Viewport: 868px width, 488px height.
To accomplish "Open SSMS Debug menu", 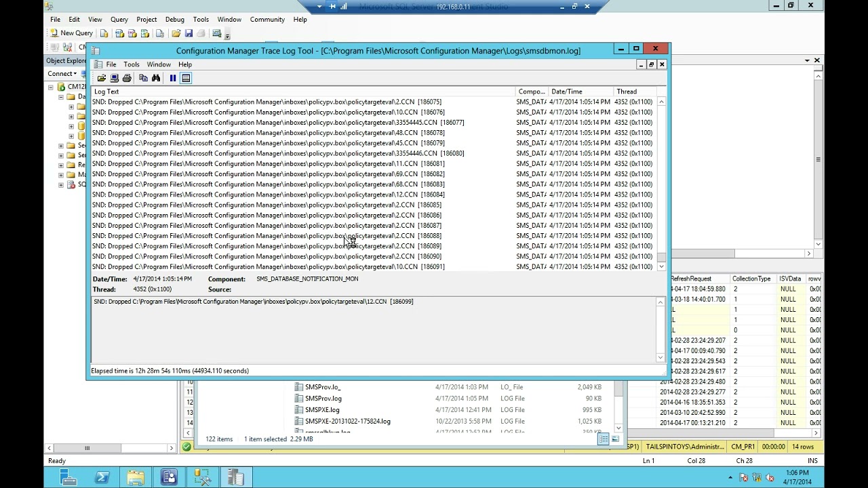I will click(175, 20).
